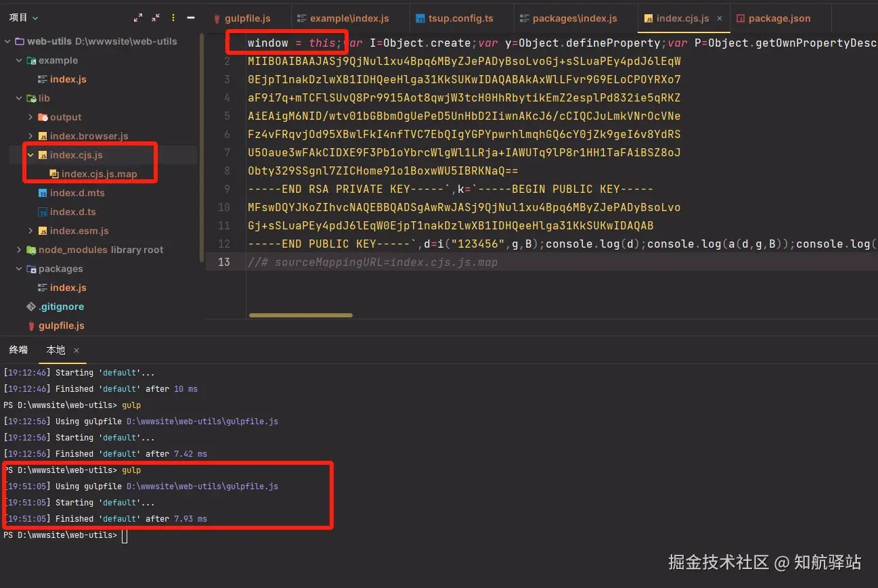Click the output folder icon
Viewport: 878px width, 588px height.
click(x=43, y=117)
